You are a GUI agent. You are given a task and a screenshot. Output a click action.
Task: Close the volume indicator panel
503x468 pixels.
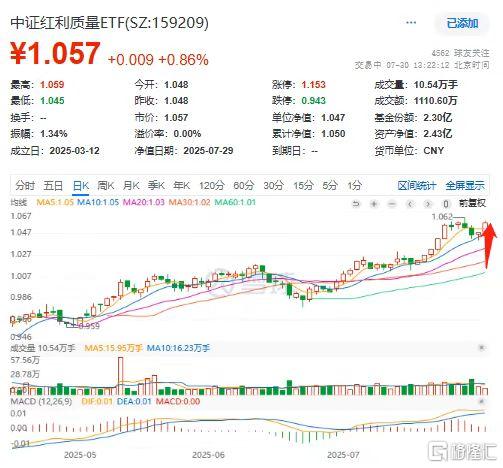click(x=481, y=348)
